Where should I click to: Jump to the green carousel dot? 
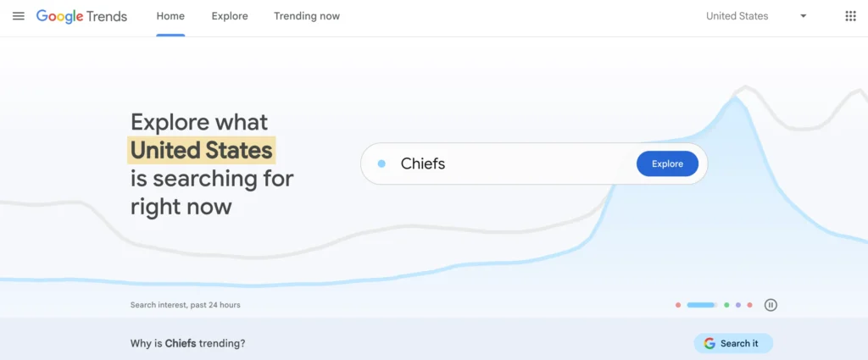726,305
